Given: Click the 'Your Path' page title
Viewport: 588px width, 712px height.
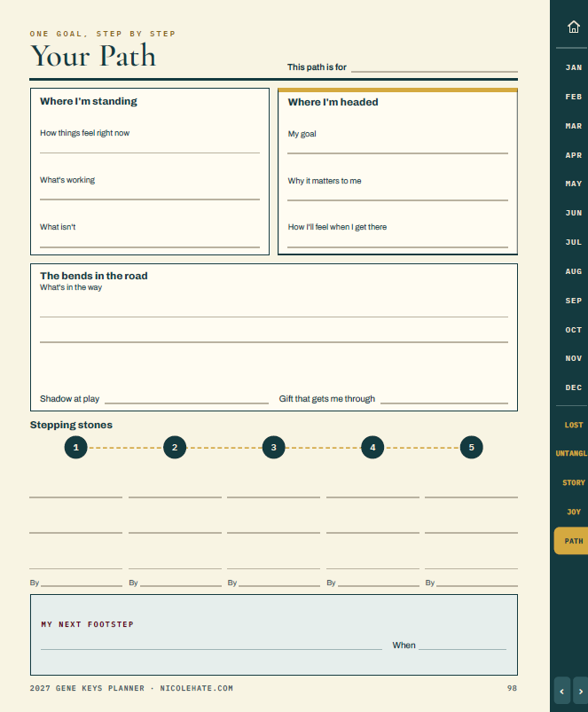Looking at the screenshot, I should 93,56.
